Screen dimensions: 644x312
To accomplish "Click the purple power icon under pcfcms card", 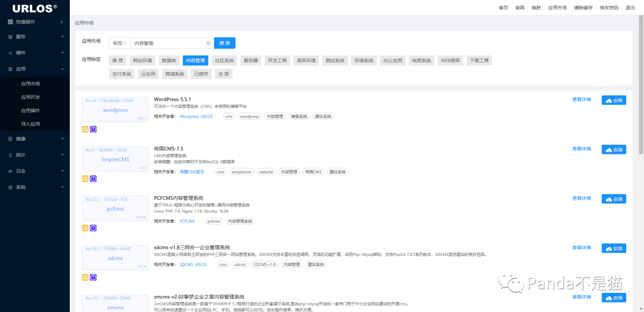I will pos(93,228).
